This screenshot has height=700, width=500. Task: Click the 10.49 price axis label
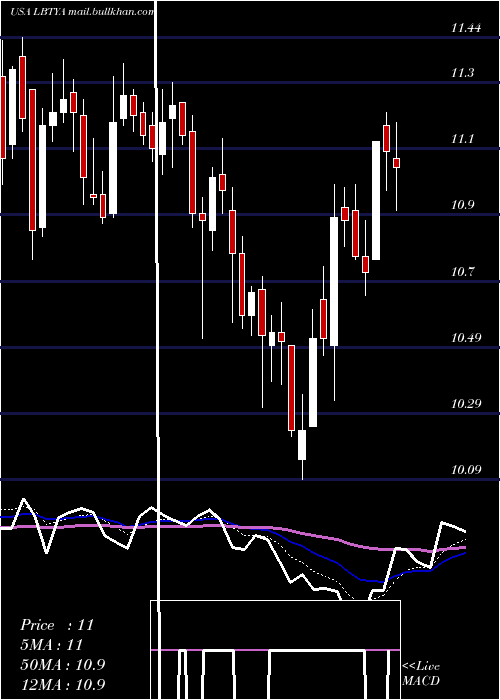[466, 337]
